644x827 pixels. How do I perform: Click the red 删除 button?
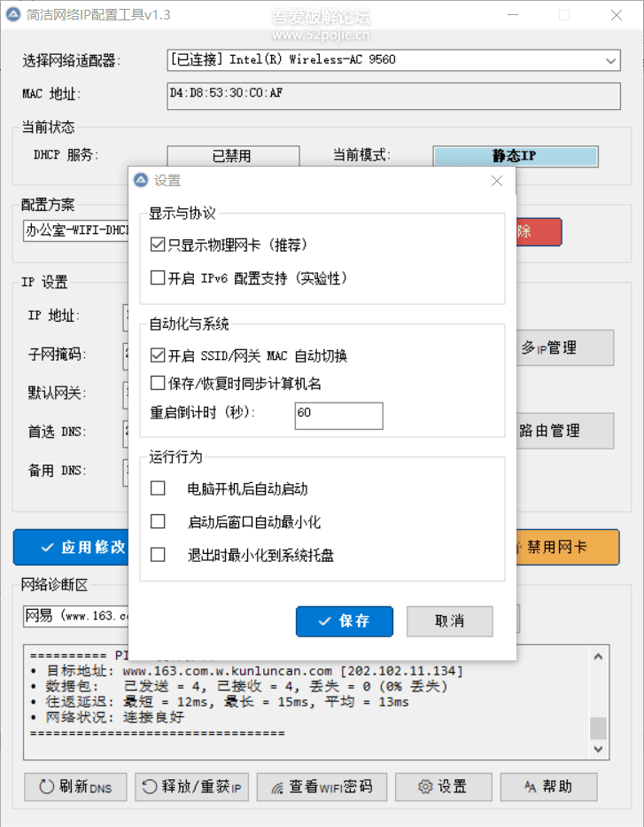point(539,232)
